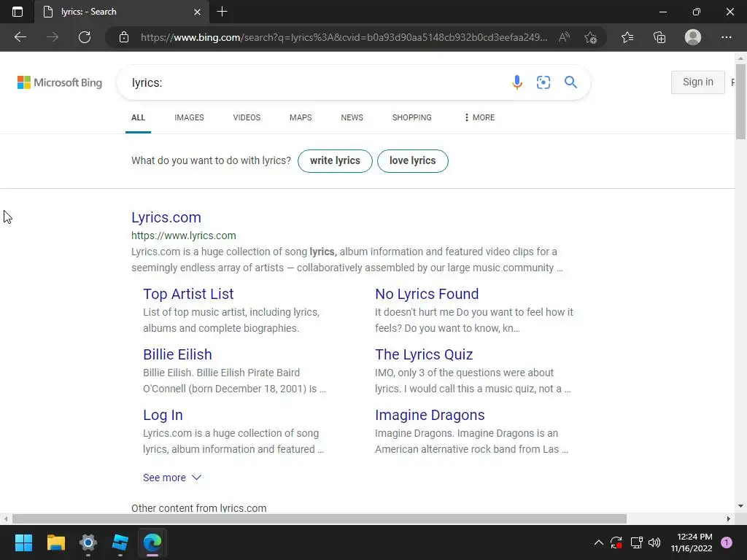Click the Sign in button
Screen dimensions: 747x560
coord(698,82)
